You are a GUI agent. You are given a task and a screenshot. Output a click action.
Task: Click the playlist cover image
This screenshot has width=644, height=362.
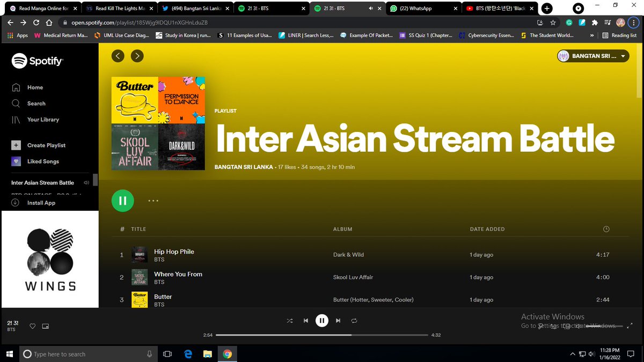click(158, 123)
